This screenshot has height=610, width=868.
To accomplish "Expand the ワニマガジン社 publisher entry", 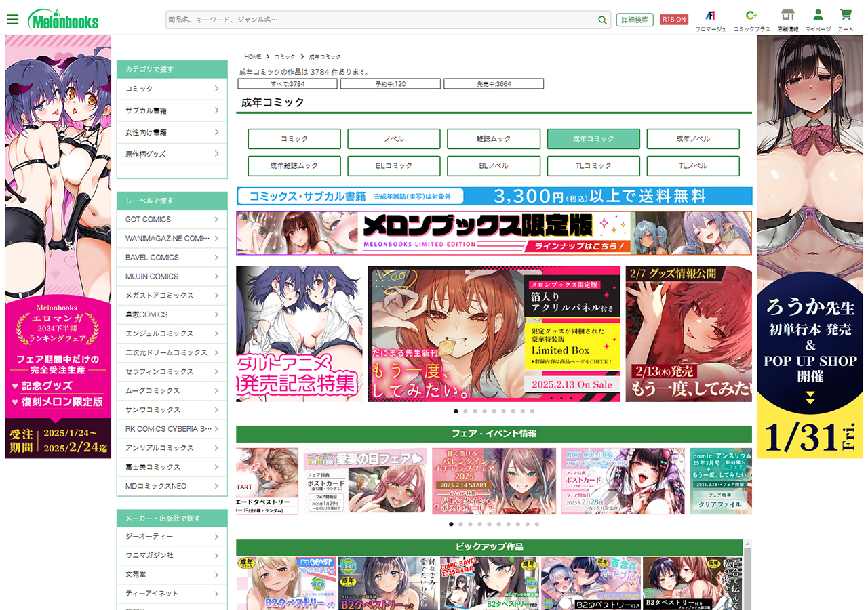I will click(x=172, y=556).
